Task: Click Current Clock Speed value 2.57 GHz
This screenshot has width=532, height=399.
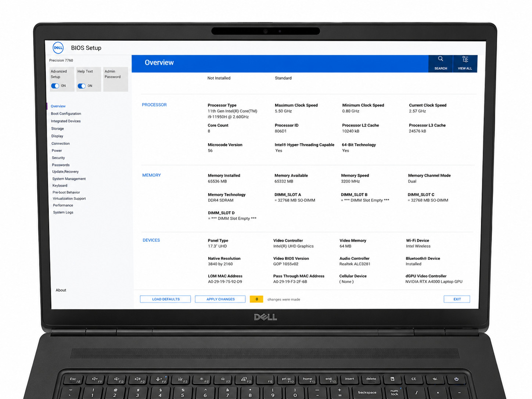Action: pyautogui.click(x=417, y=111)
